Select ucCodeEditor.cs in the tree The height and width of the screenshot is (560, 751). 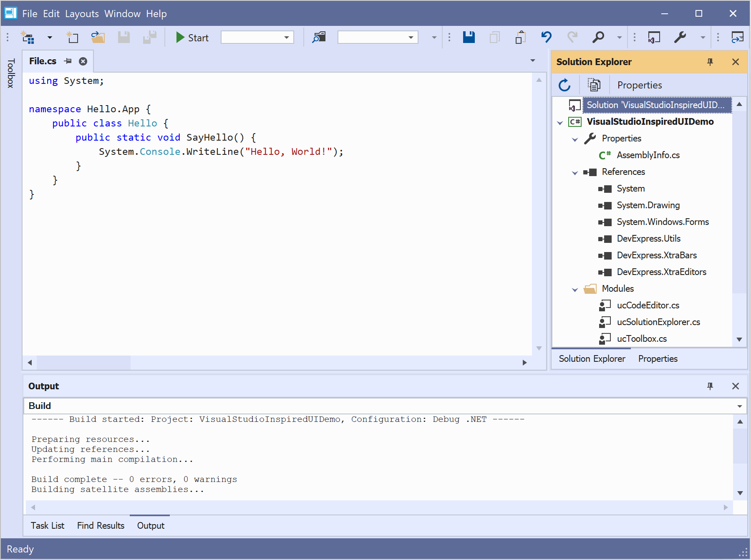pyautogui.click(x=648, y=305)
